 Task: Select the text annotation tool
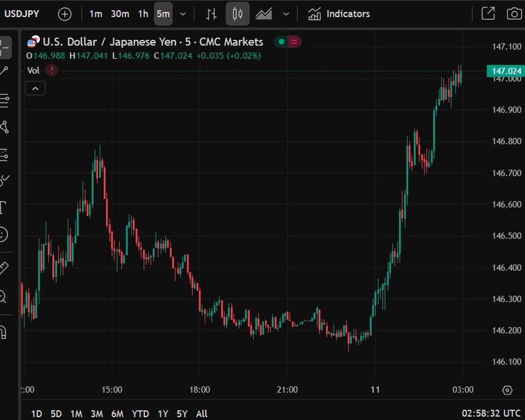3,207
